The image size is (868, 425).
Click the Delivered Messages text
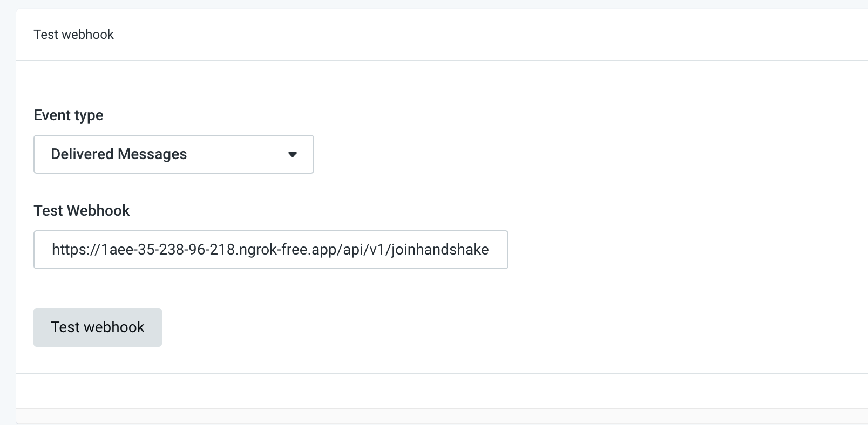[x=119, y=154]
